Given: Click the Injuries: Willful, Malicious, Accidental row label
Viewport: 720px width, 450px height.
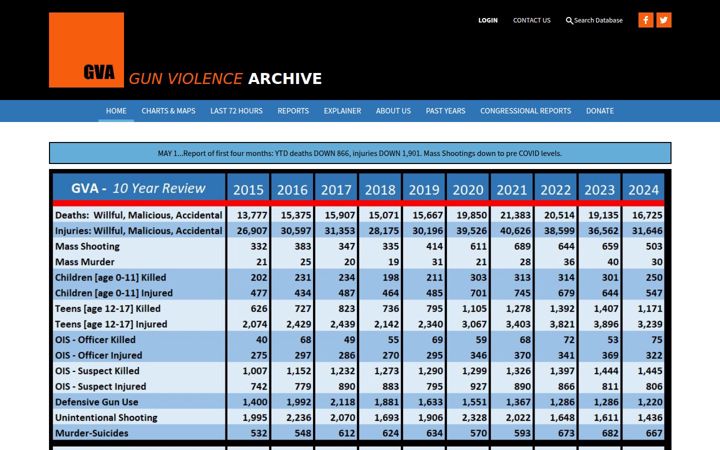Looking at the screenshot, I should click(x=139, y=231).
